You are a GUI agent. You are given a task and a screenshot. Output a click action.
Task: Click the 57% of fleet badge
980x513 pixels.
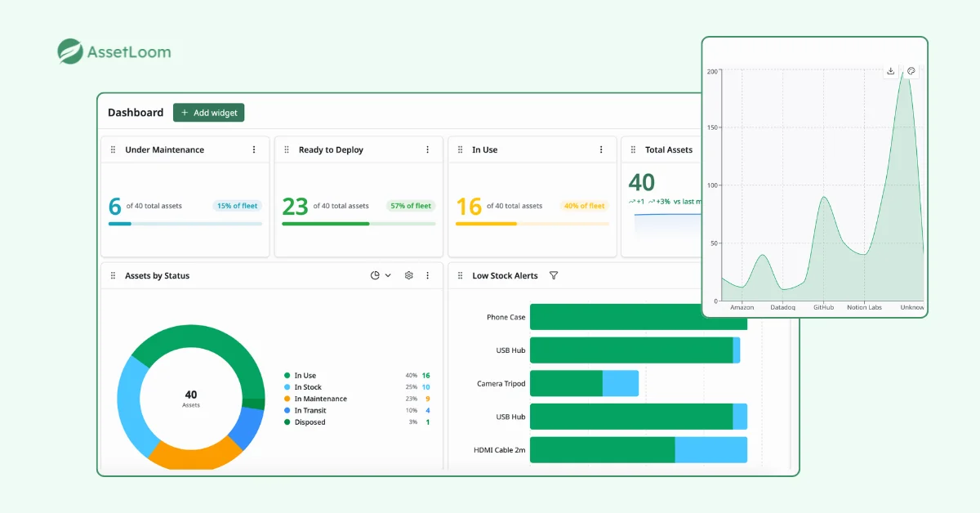411,206
